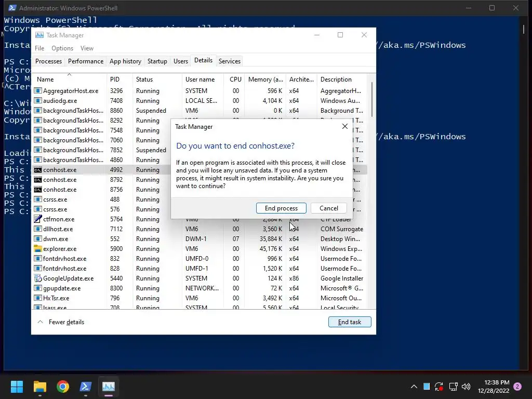Open File Explorer from the taskbar
This screenshot has width=532, height=399.
point(39,387)
